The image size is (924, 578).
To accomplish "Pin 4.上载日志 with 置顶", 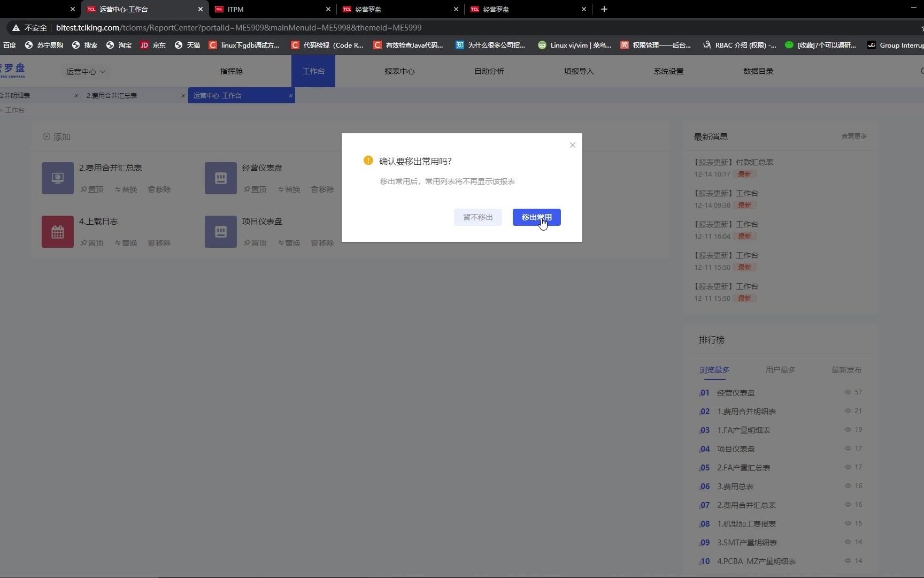I will point(92,243).
